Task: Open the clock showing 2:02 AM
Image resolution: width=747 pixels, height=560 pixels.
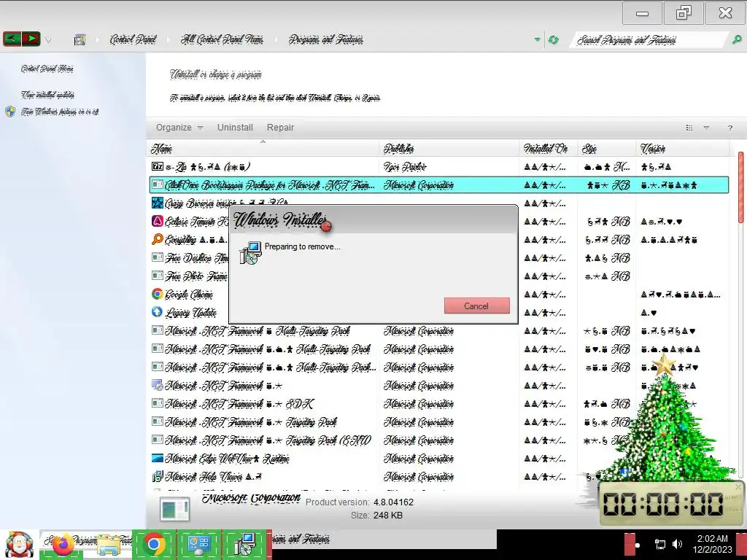Action: coord(712,544)
